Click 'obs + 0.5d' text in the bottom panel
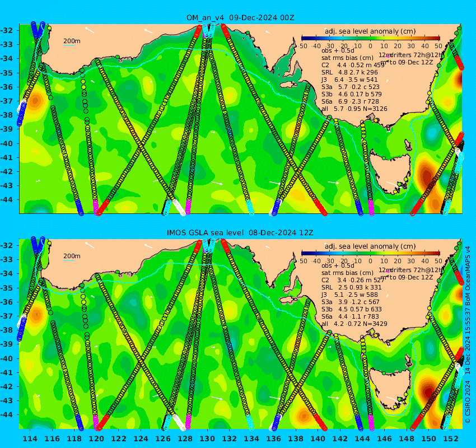476x448 pixels. 338,265
